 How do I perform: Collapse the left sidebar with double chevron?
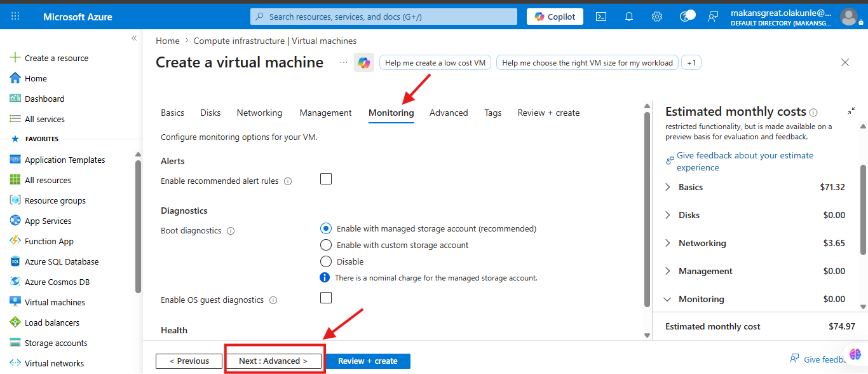point(134,38)
